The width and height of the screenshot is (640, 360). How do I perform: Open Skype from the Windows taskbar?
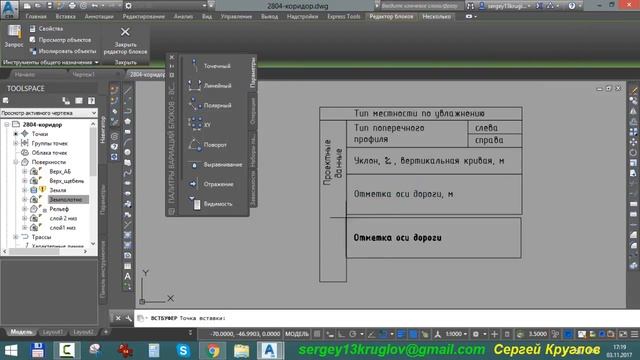pos(183,351)
